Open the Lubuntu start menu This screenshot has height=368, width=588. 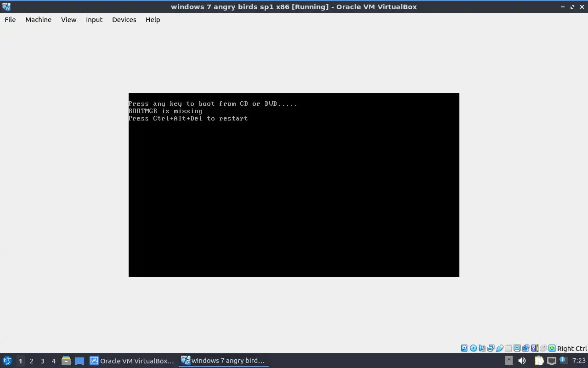point(7,361)
